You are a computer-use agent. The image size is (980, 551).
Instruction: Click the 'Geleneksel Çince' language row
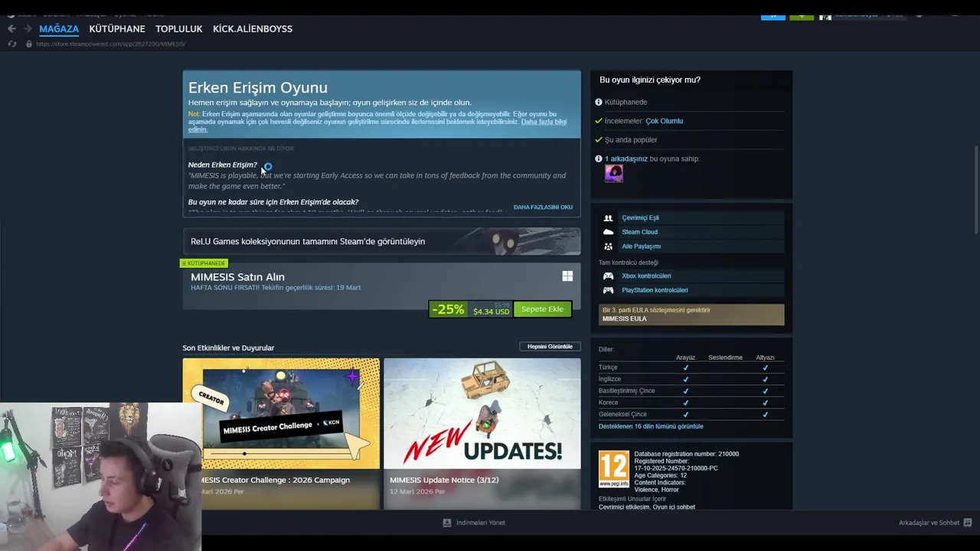(691, 414)
